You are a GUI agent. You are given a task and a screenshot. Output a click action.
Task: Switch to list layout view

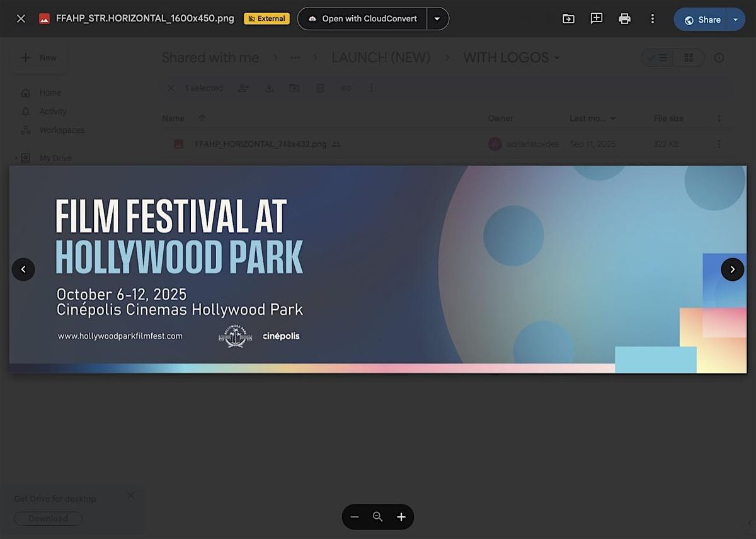pyautogui.click(x=658, y=58)
